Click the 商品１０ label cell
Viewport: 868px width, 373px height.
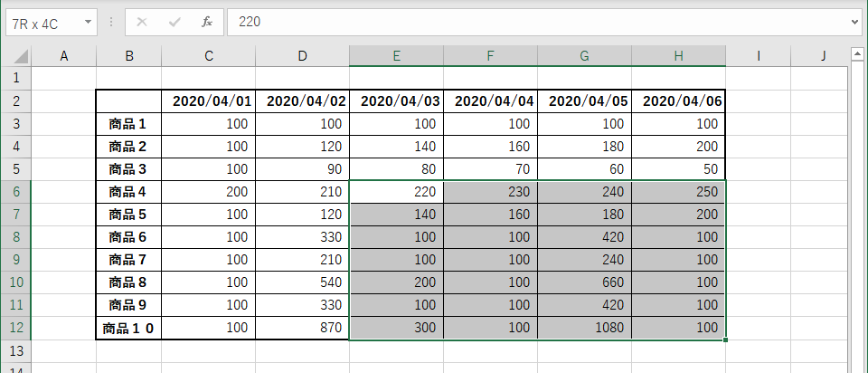pos(129,328)
